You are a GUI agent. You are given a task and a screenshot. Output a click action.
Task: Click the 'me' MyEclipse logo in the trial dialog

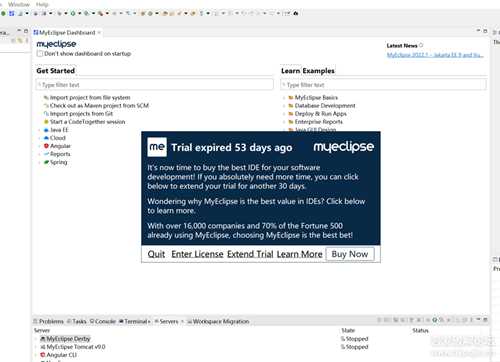point(157,147)
